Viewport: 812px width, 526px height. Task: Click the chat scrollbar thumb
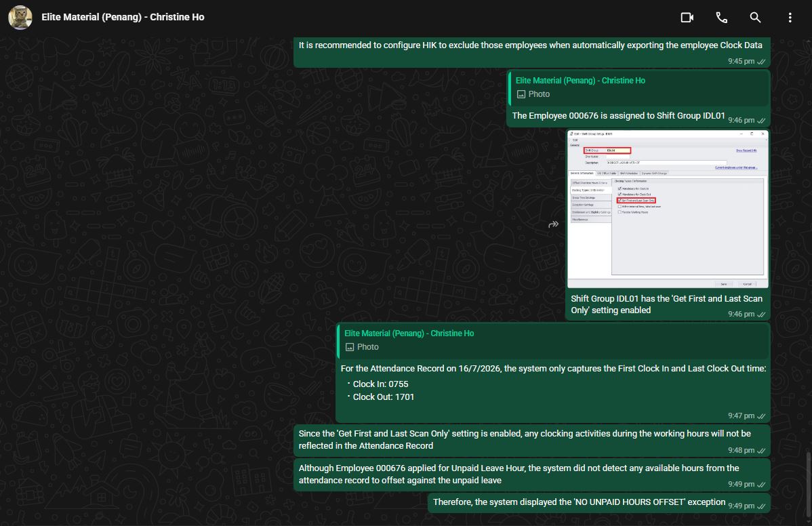809,485
